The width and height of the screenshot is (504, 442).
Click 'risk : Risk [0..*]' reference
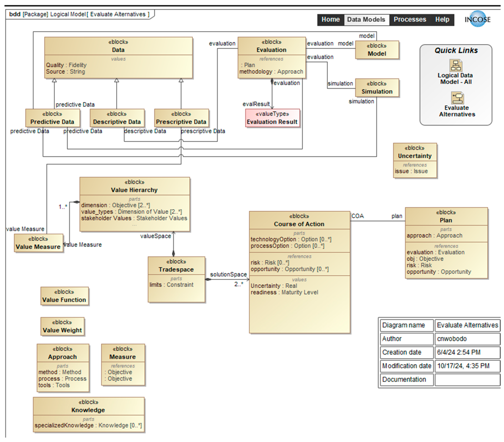click(270, 263)
